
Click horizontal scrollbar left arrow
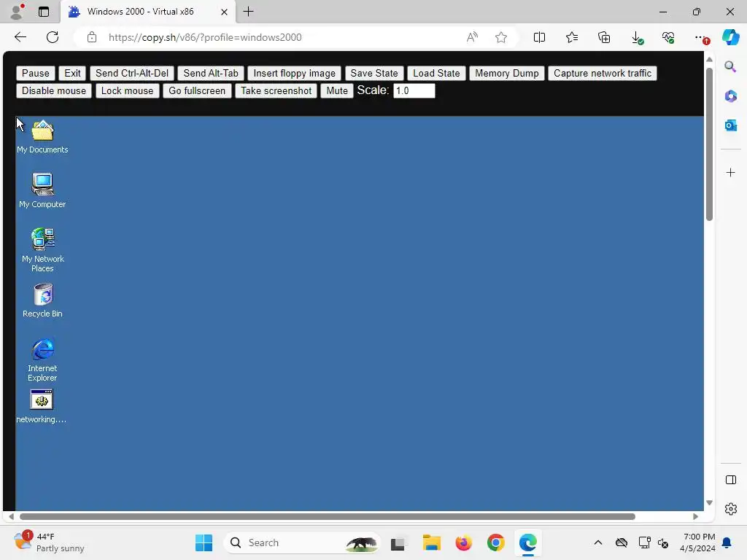coord(11,517)
